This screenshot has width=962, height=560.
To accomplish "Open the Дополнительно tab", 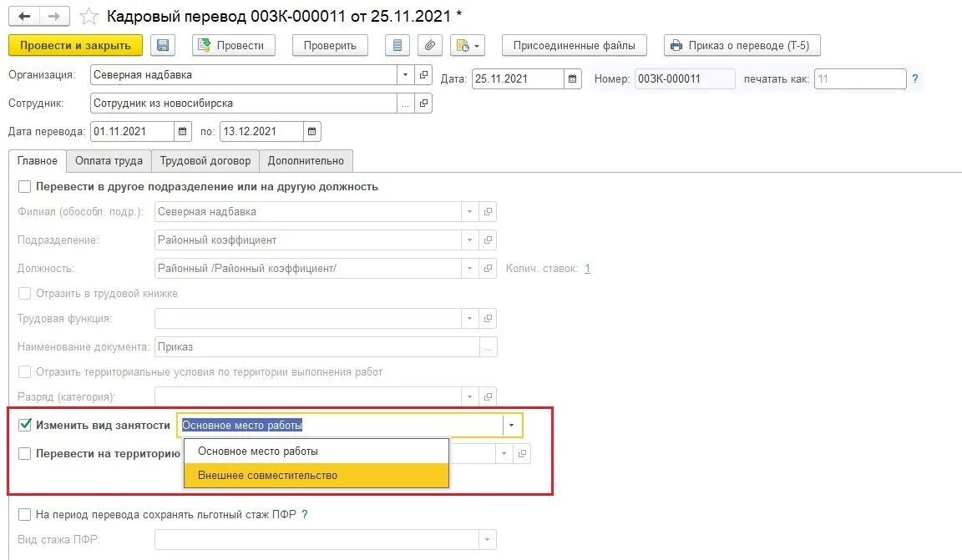I will pyautogui.click(x=306, y=161).
